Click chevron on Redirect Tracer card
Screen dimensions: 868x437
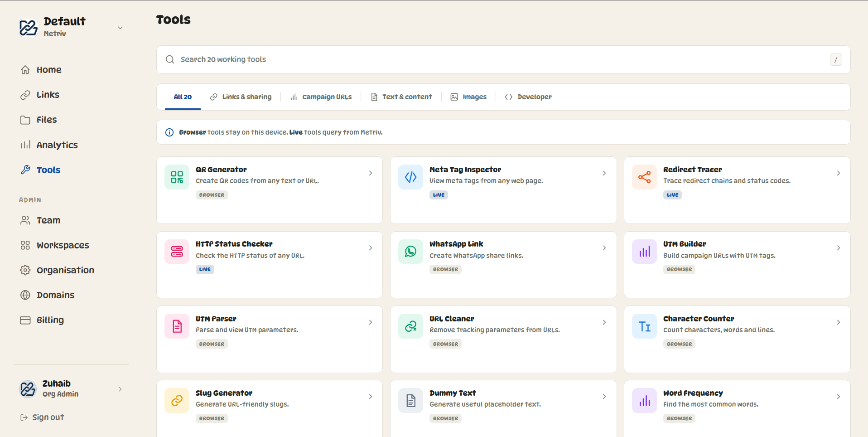coord(839,173)
